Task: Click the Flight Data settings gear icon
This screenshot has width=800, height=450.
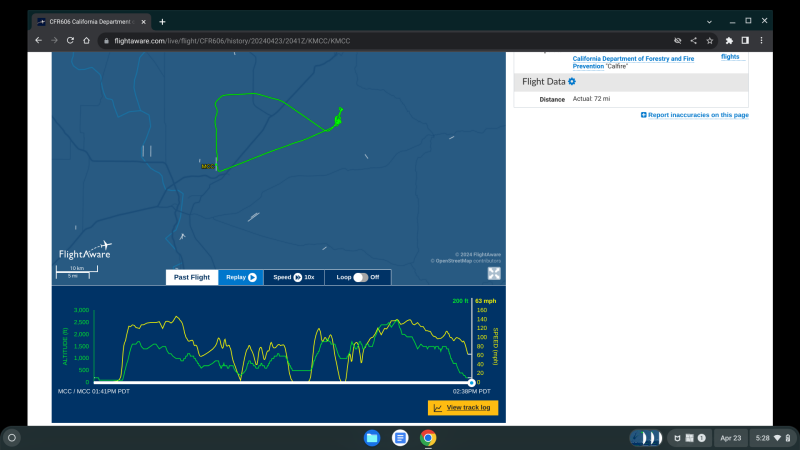Action: point(572,82)
